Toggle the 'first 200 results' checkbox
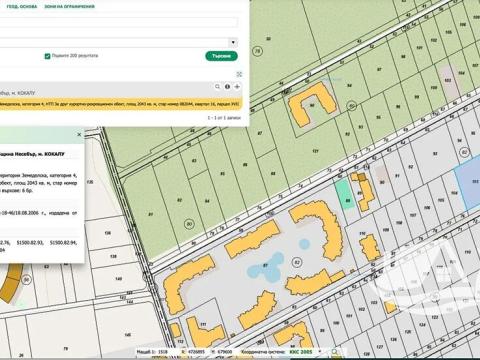The height and width of the screenshot is (360, 480). [x=47, y=56]
